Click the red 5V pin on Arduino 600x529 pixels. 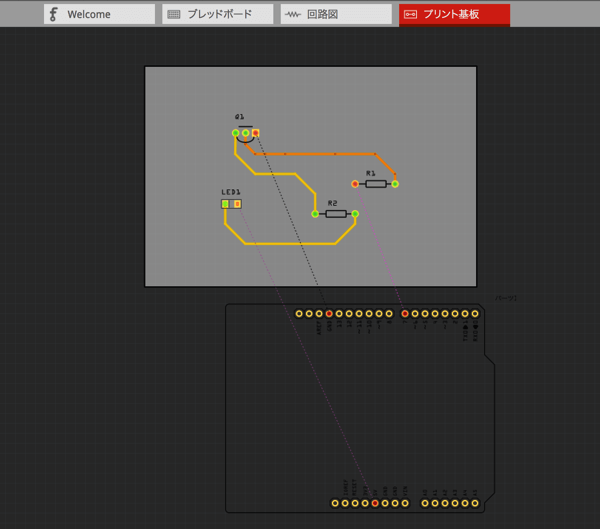375,503
